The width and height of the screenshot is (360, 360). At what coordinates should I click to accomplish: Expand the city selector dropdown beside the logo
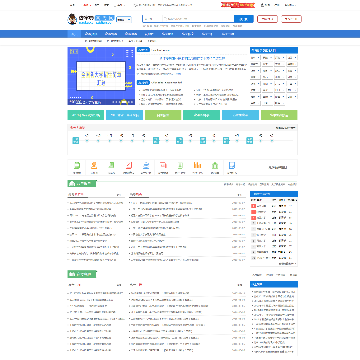124,20
